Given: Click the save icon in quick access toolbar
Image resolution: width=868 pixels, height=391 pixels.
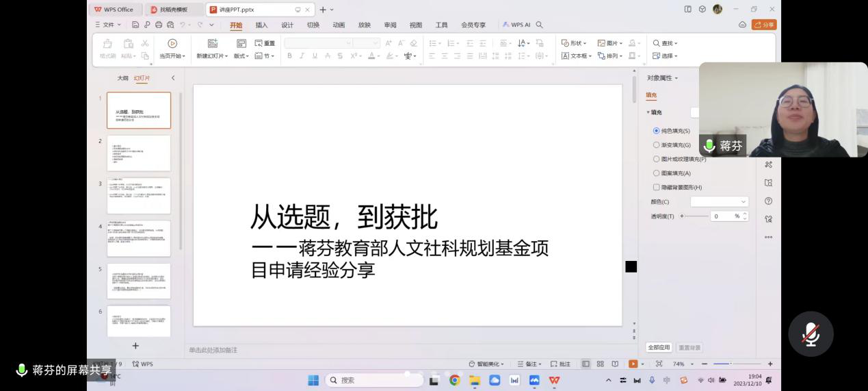Looking at the screenshot, I should coord(135,25).
